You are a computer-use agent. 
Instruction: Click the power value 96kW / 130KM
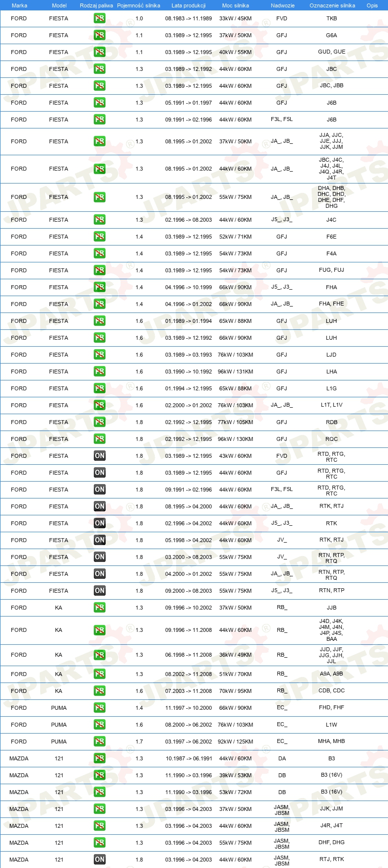tap(236, 439)
